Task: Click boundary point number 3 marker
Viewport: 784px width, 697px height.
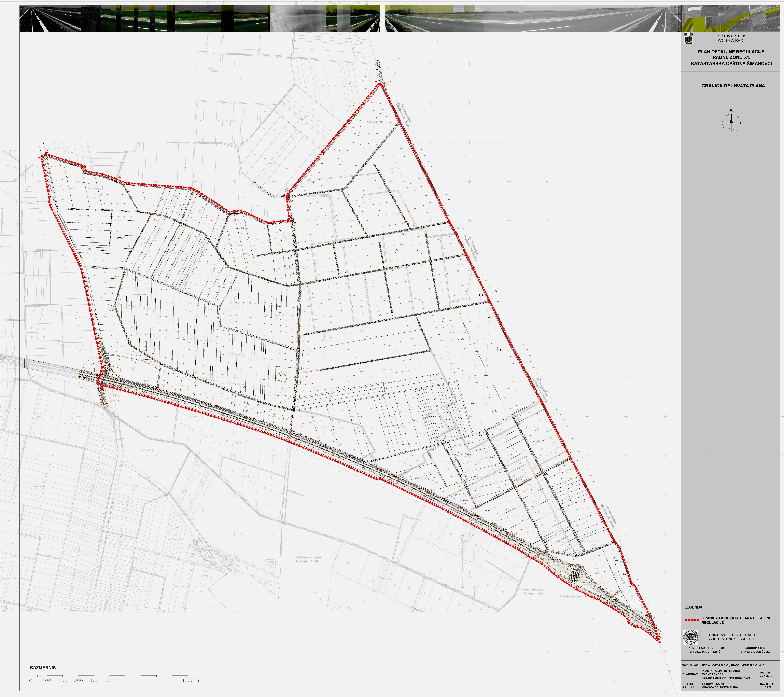Action: [47, 151]
